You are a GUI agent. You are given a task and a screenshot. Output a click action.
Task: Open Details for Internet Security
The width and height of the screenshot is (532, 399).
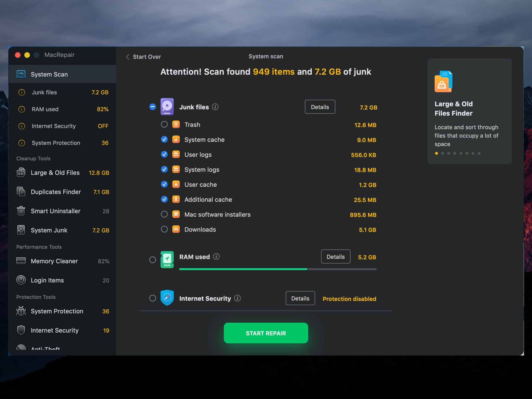(300, 298)
